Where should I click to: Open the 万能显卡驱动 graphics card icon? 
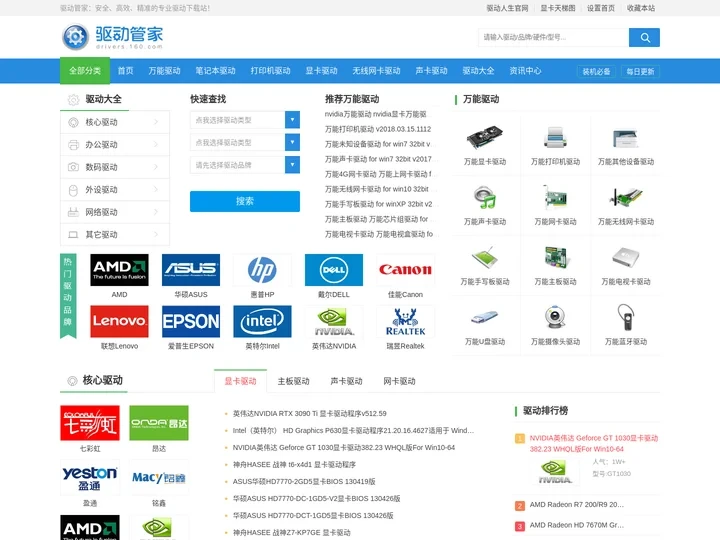(485, 137)
